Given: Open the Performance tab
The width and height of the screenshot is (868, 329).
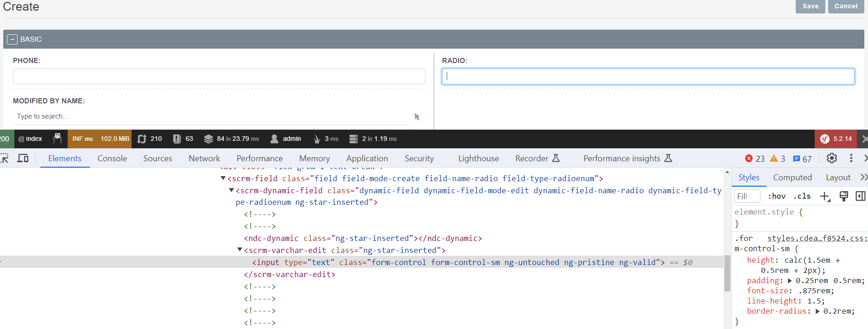Looking at the screenshot, I should click(260, 158).
